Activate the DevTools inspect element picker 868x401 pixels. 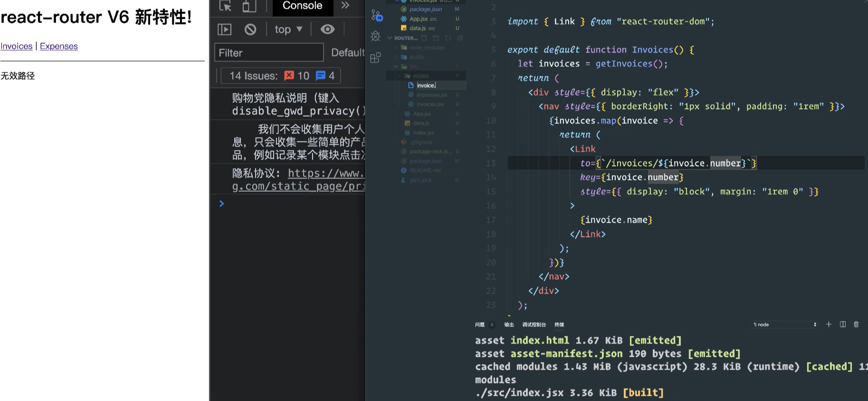(x=225, y=6)
